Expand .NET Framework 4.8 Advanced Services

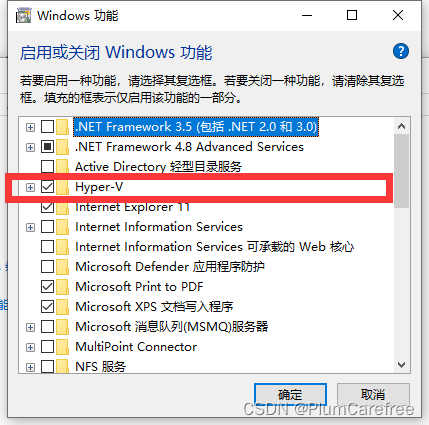pyautogui.click(x=30, y=147)
